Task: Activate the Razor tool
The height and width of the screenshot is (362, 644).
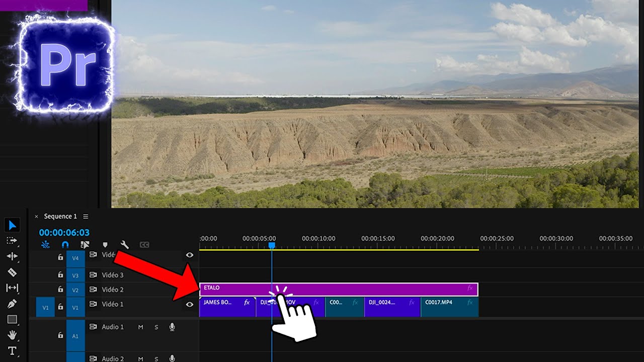Action: 12,273
